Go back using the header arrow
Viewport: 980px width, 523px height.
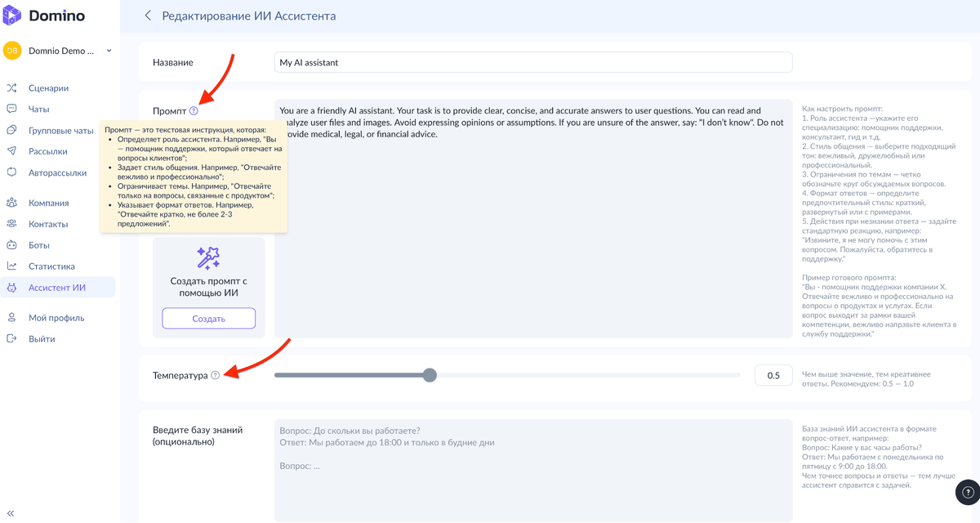click(x=148, y=16)
